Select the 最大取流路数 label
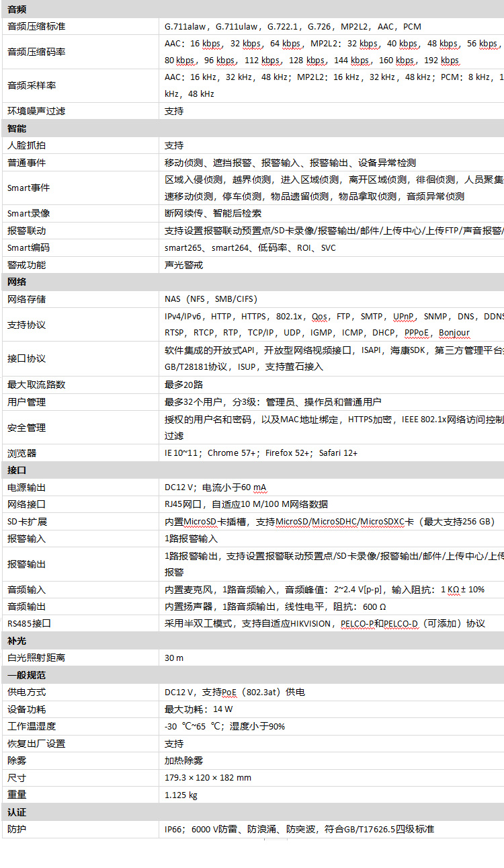 [x=36, y=385]
